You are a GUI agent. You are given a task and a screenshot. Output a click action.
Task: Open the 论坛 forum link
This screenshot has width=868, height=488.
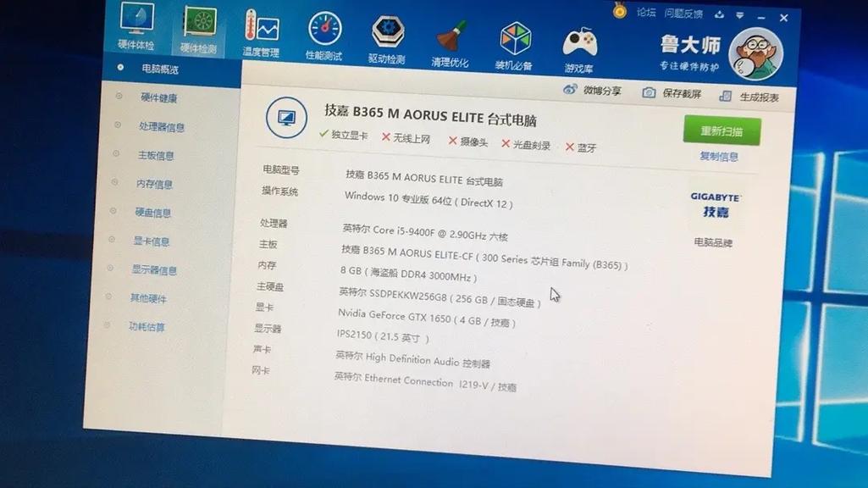point(645,12)
